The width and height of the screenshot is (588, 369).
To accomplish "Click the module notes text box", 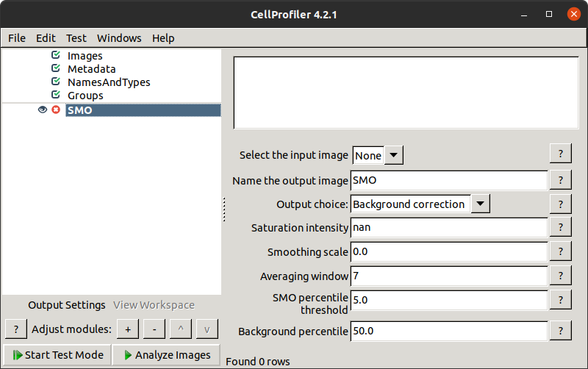I will click(x=406, y=93).
